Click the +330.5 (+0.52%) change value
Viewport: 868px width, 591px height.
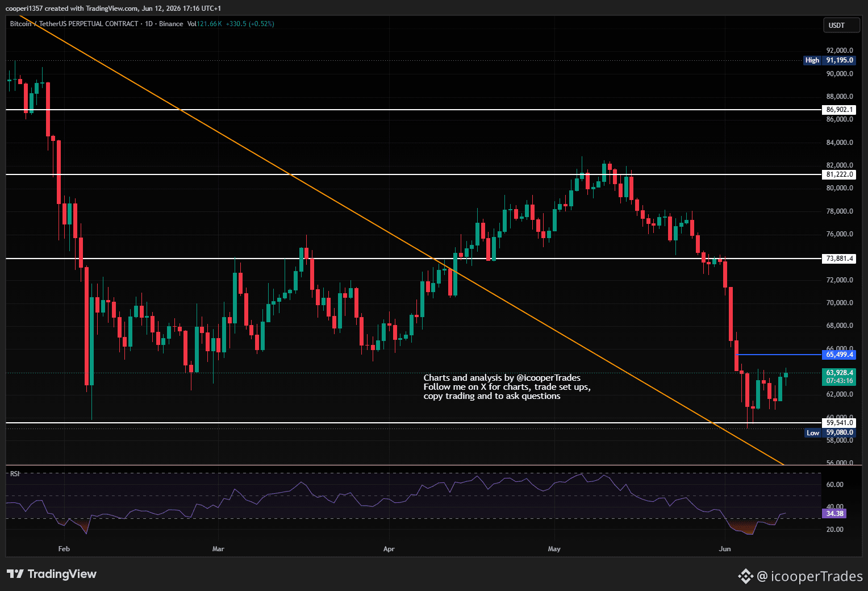(250, 24)
